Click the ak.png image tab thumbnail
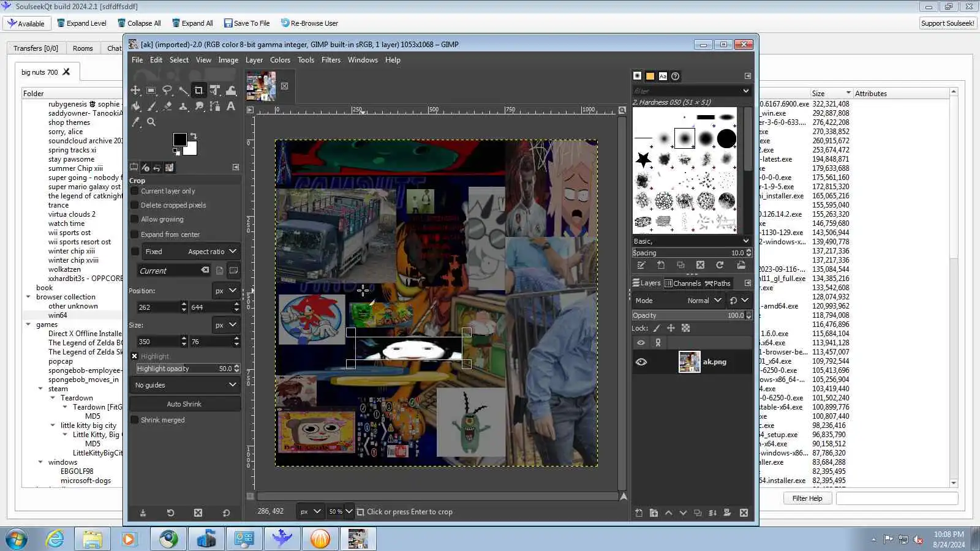 pos(261,86)
